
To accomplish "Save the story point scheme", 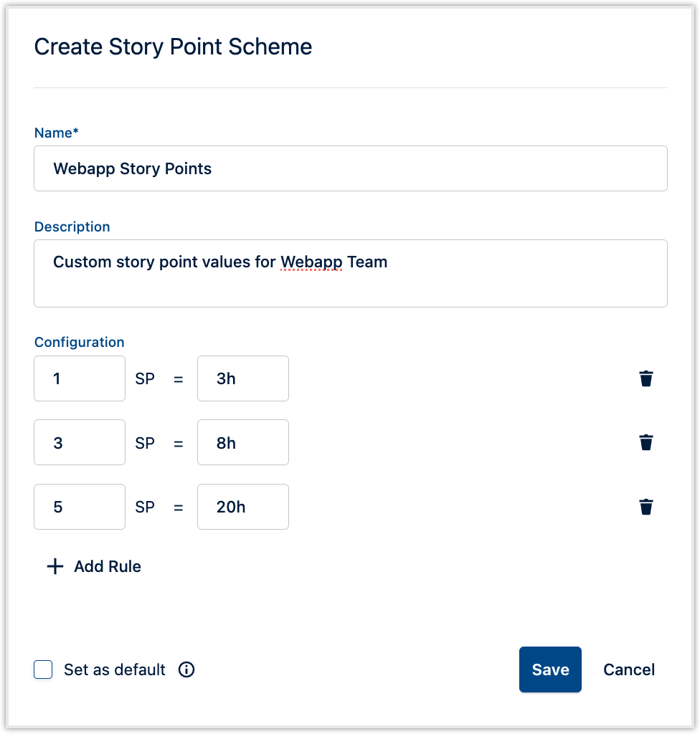I will 550,669.
